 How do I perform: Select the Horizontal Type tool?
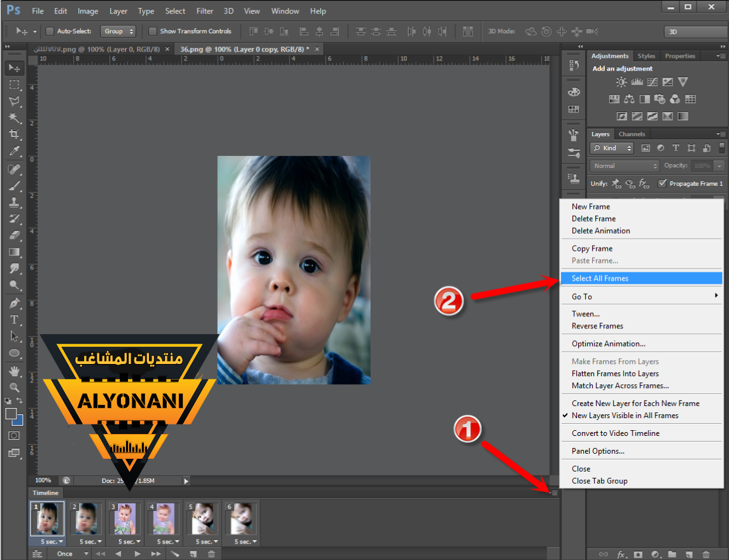(x=14, y=319)
